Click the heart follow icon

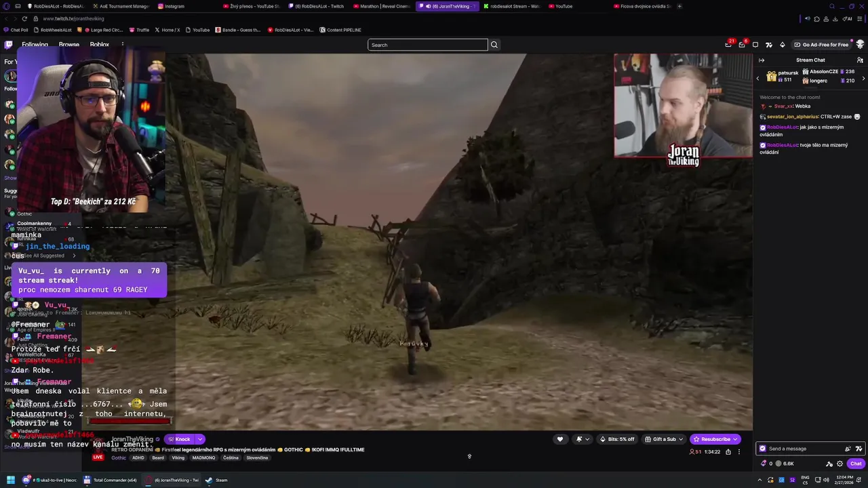click(x=560, y=439)
